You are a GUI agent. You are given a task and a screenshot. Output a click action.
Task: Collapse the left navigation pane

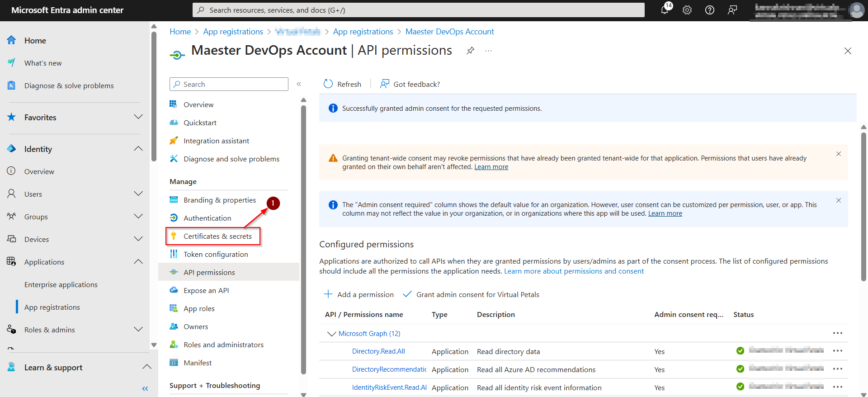(x=145, y=388)
